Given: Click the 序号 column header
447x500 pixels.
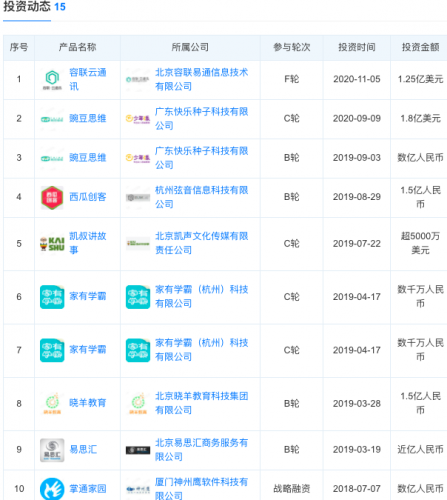Looking at the screenshot, I should pos(19,47).
